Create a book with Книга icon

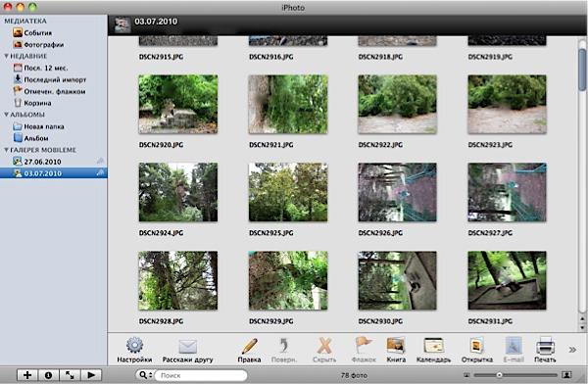pyautogui.click(x=396, y=346)
